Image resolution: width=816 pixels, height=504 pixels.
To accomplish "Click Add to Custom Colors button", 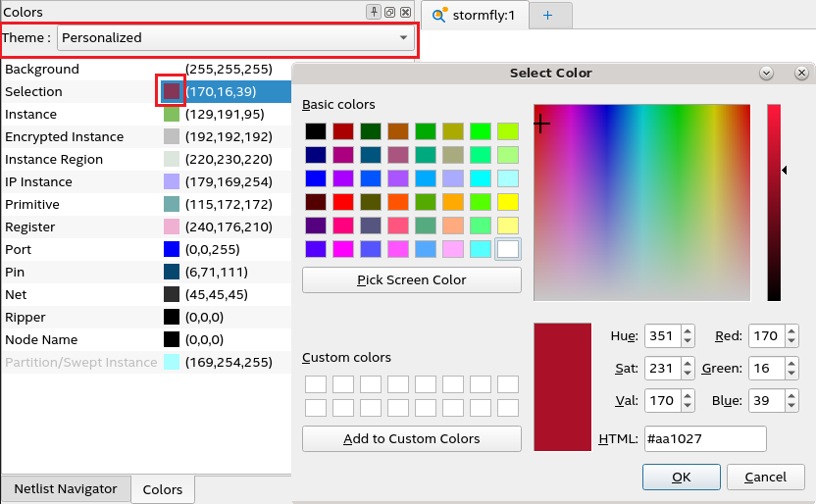I will 411,438.
